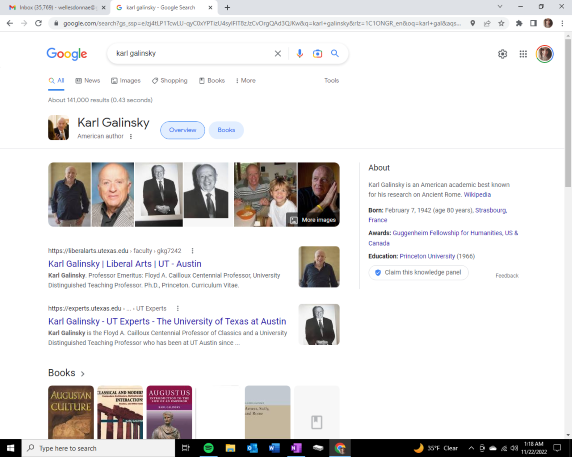
Task: Open Word from the taskbar
Action: point(274,448)
